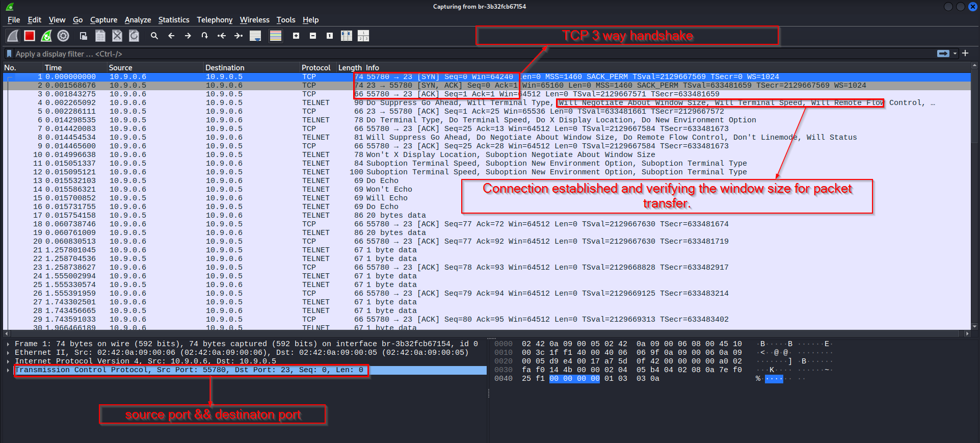The image size is (980, 443).
Task: Expand the Transmission Control Protocol tree
Action: pos(8,370)
